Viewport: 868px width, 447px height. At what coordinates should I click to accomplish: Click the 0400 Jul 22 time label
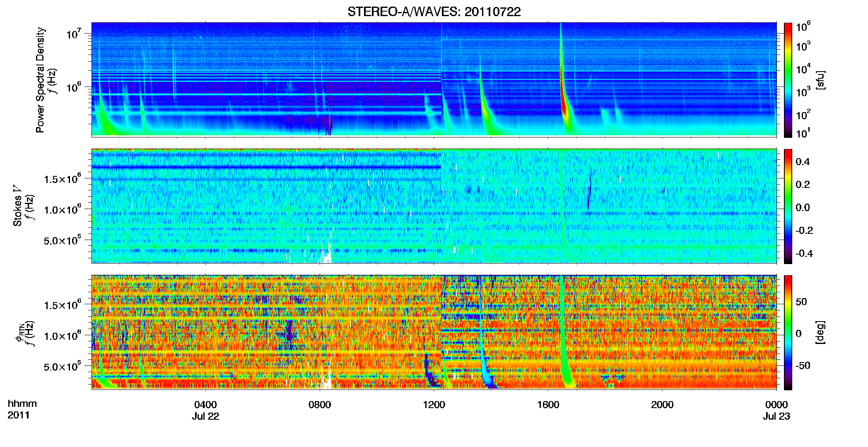(205, 410)
